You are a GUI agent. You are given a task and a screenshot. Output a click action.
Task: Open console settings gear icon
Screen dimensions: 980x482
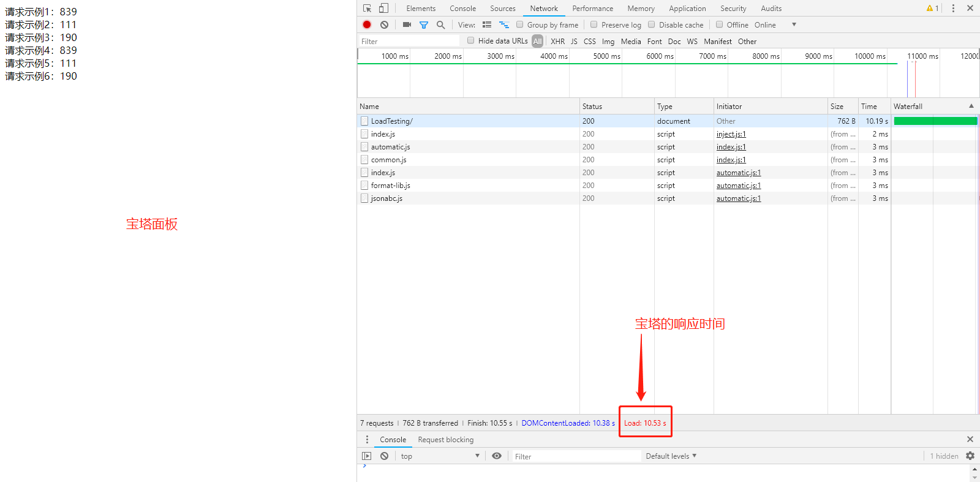pyautogui.click(x=970, y=456)
